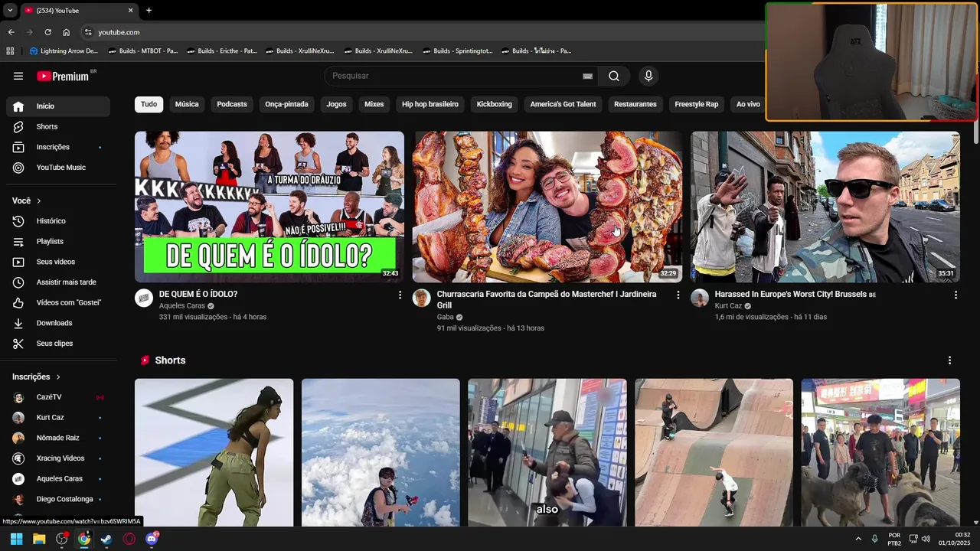Viewport: 980px width, 551px height.
Task: Select the Jogos filter chip
Action: pos(336,104)
